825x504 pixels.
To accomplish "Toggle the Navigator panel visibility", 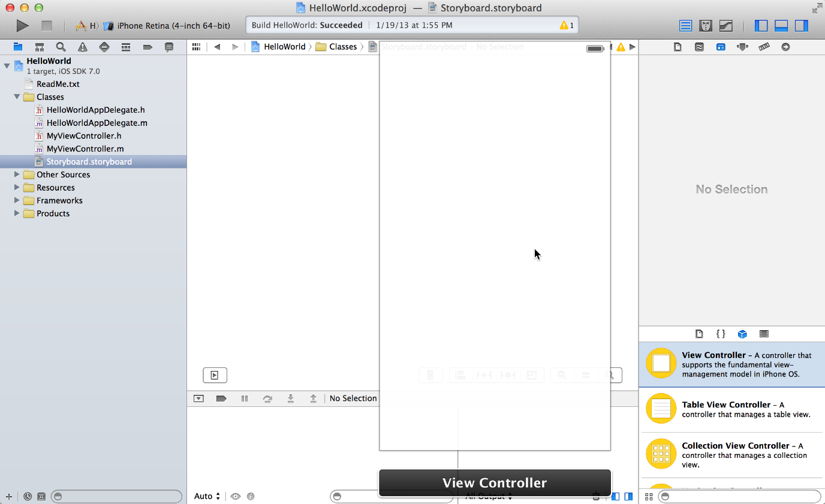I will pyautogui.click(x=761, y=26).
